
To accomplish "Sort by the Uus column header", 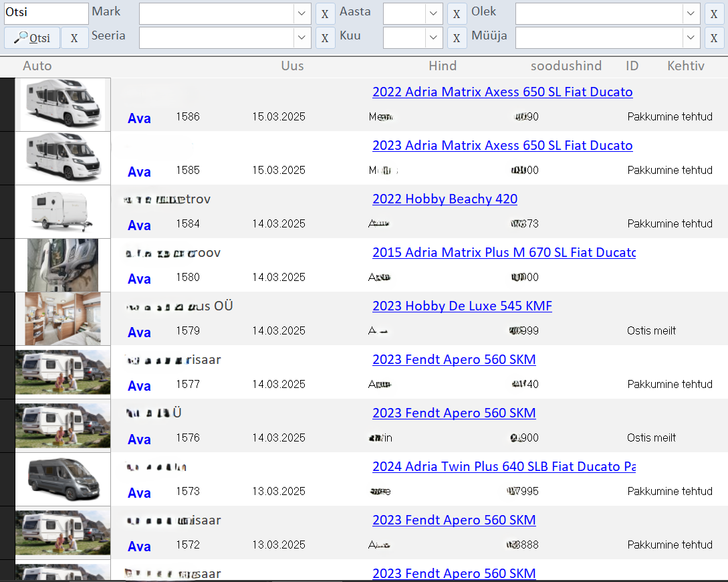I will tap(293, 66).
